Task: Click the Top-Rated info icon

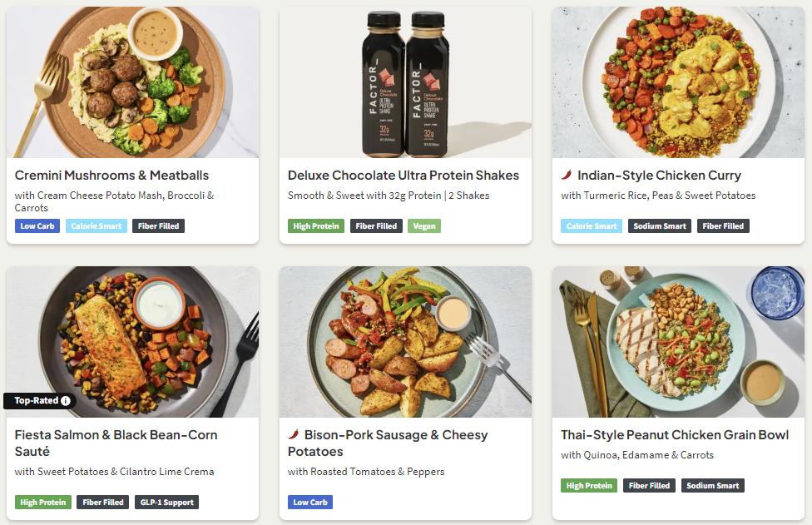Action: coord(67,401)
